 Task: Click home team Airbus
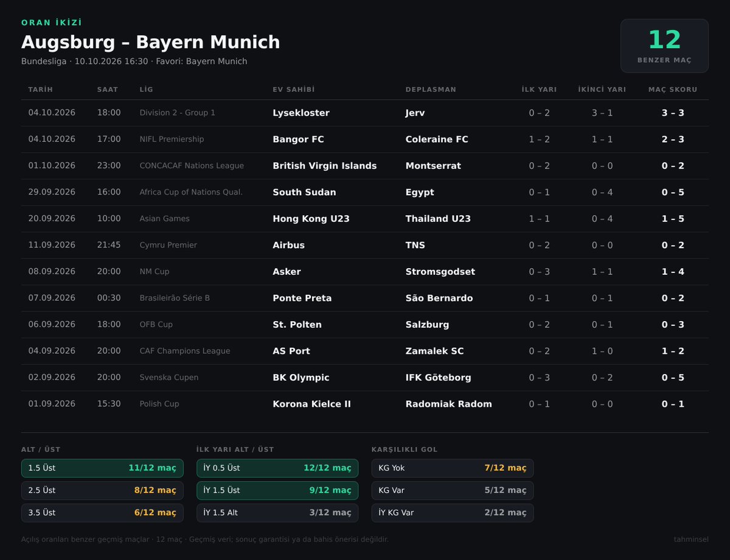click(x=288, y=245)
